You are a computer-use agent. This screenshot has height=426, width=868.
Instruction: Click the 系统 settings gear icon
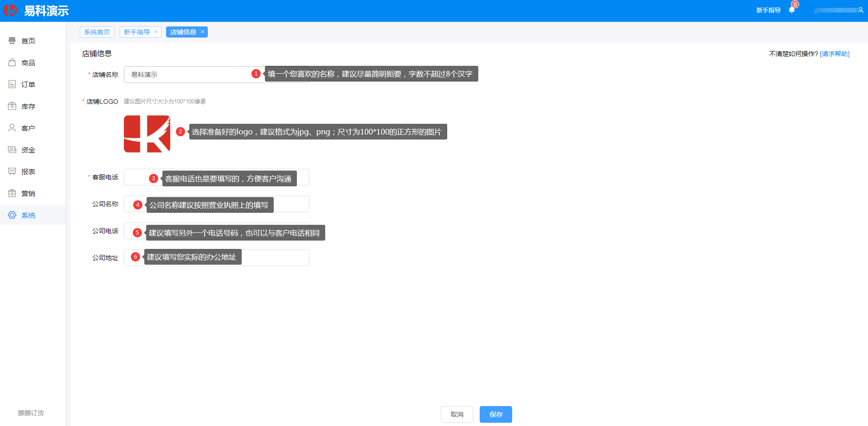pyautogui.click(x=12, y=215)
